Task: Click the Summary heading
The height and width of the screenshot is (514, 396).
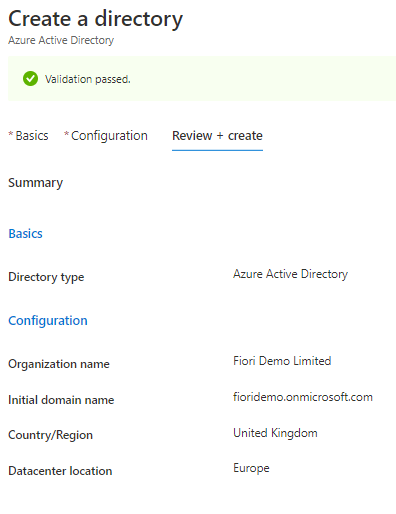Action: point(35,183)
